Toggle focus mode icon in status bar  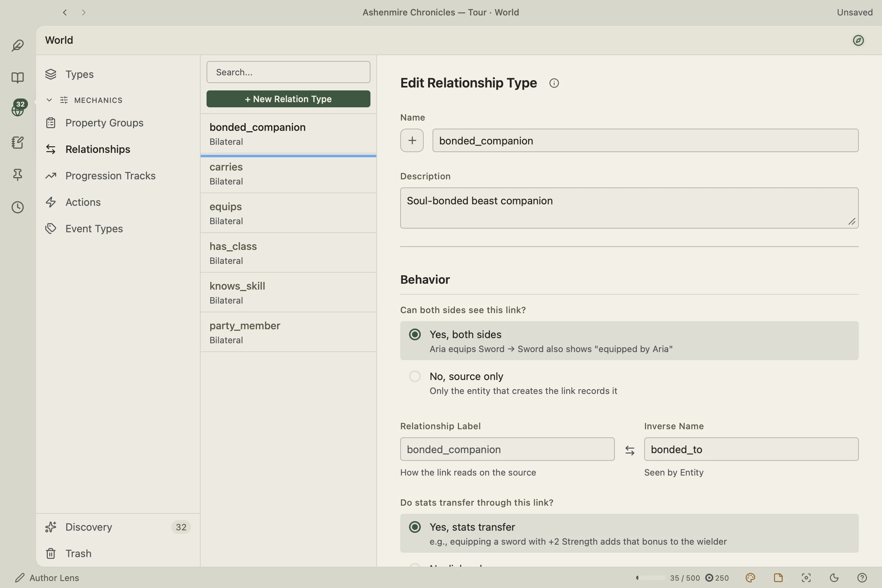pos(806,577)
